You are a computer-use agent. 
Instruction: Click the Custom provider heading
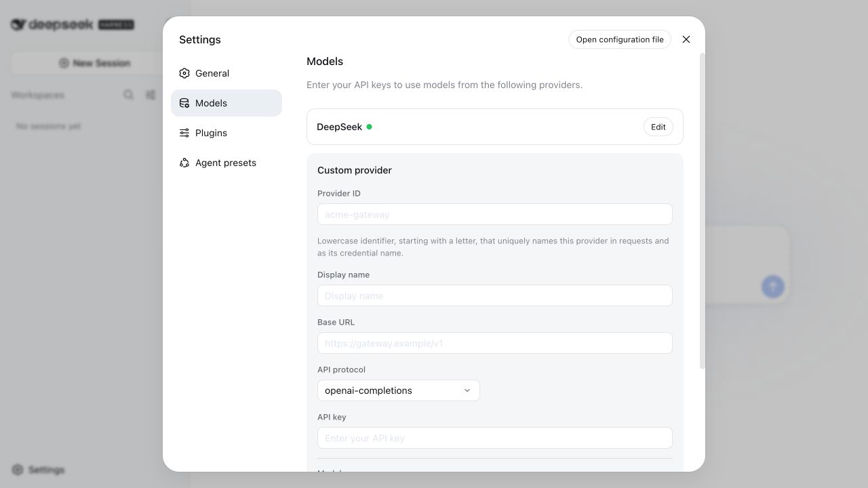pyautogui.click(x=355, y=170)
